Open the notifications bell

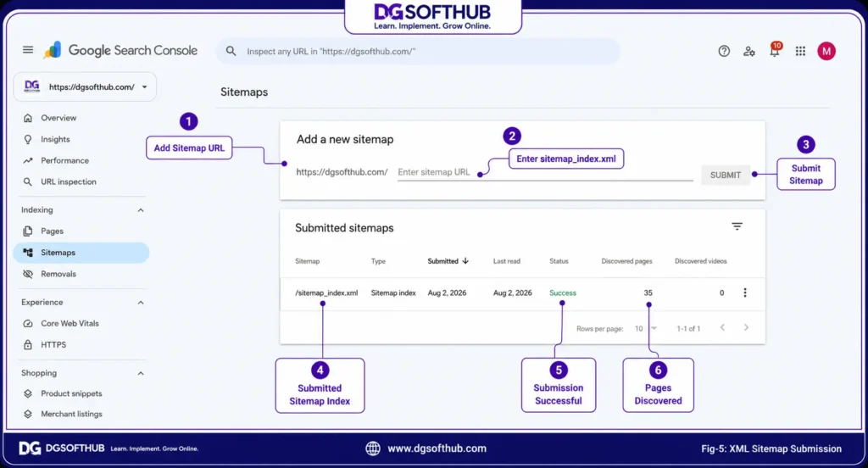(x=775, y=50)
